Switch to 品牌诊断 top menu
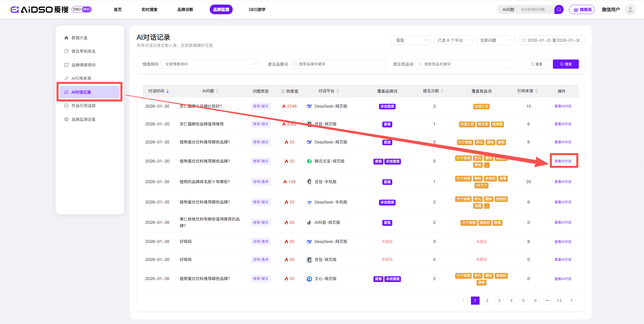Screen dimensions: 644x324 [185, 10]
